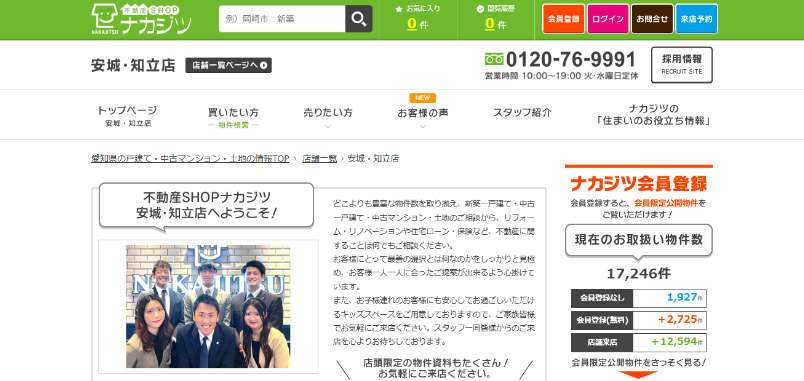The width and height of the screenshot is (804, 381).
Task: Click the ナカジツ会員登録 sidebar heading
Action: (638, 183)
